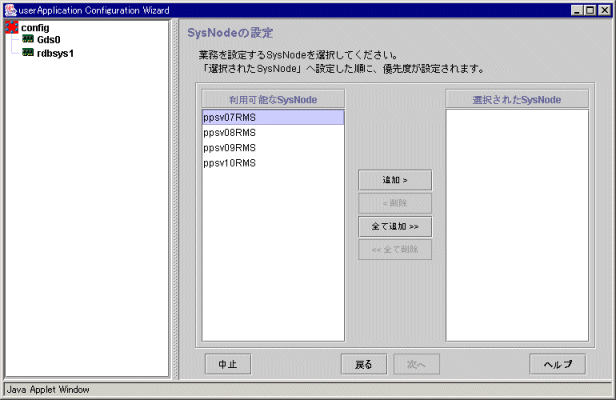This screenshot has width=616, height=400.
Task: Click the 中止 cancel button
Action: click(x=227, y=364)
